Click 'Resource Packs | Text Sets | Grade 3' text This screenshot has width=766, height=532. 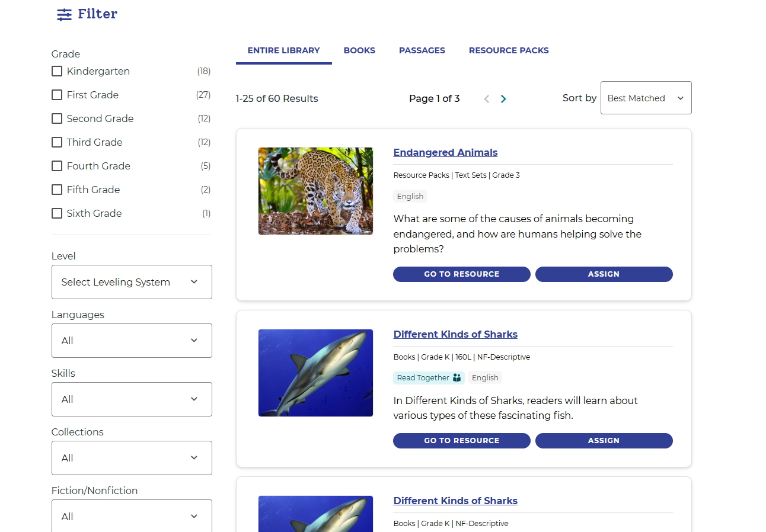pyautogui.click(x=457, y=175)
